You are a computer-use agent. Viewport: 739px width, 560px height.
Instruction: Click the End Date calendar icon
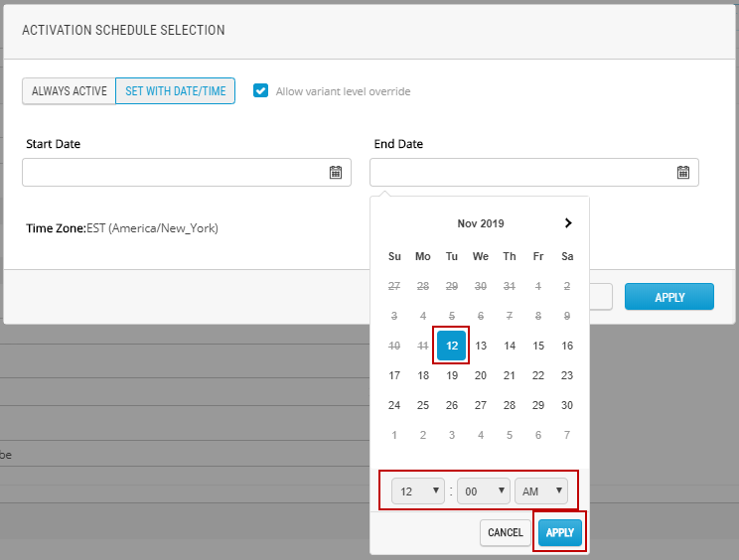[x=683, y=173]
